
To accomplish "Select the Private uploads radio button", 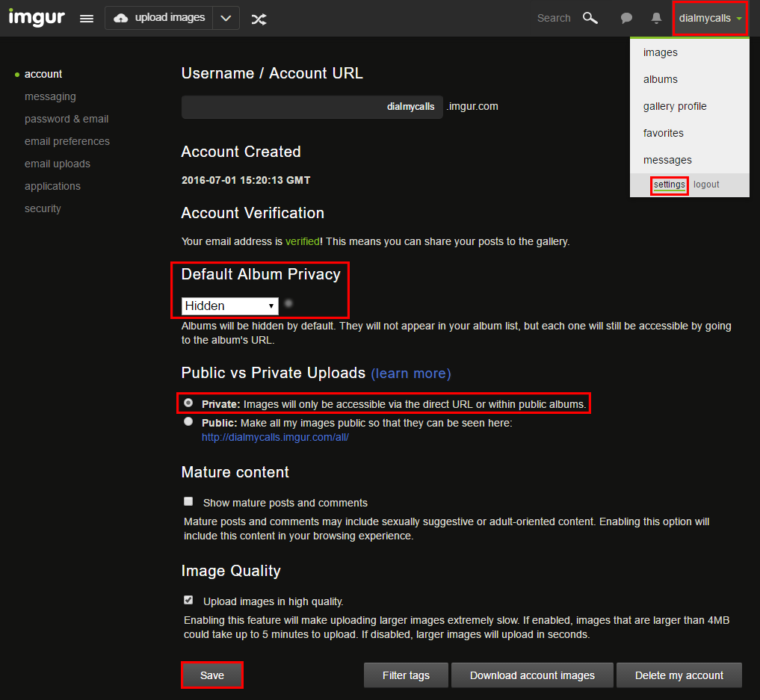I will [x=188, y=403].
